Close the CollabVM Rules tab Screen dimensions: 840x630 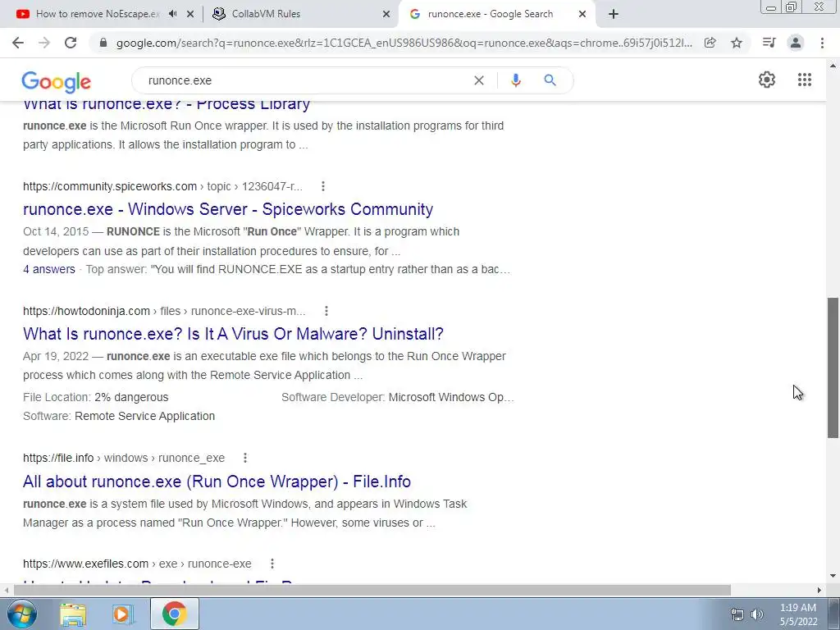386,14
